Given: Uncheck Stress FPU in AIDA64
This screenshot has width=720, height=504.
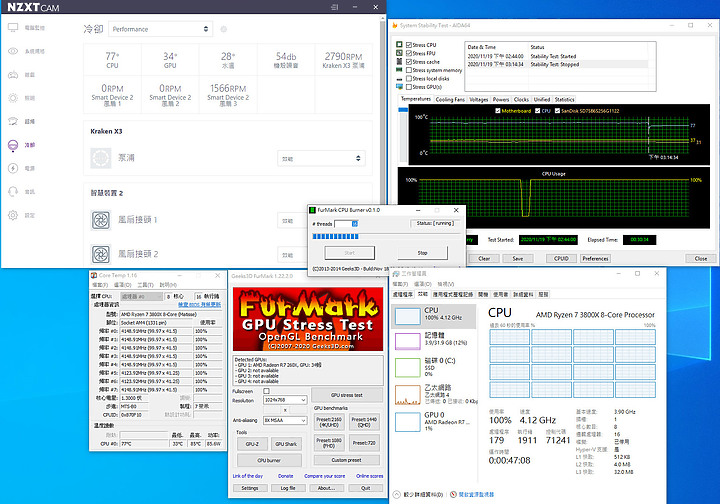Looking at the screenshot, I should (x=409, y=53).
